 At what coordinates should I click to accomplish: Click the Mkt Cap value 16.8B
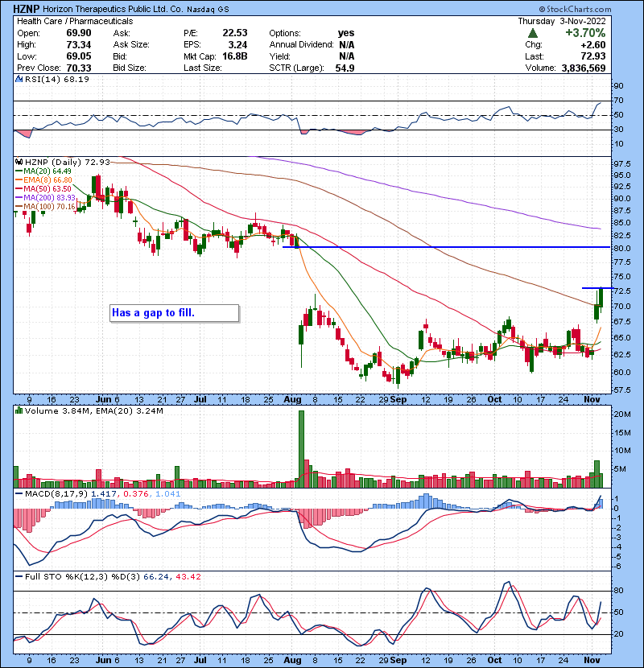235,56
